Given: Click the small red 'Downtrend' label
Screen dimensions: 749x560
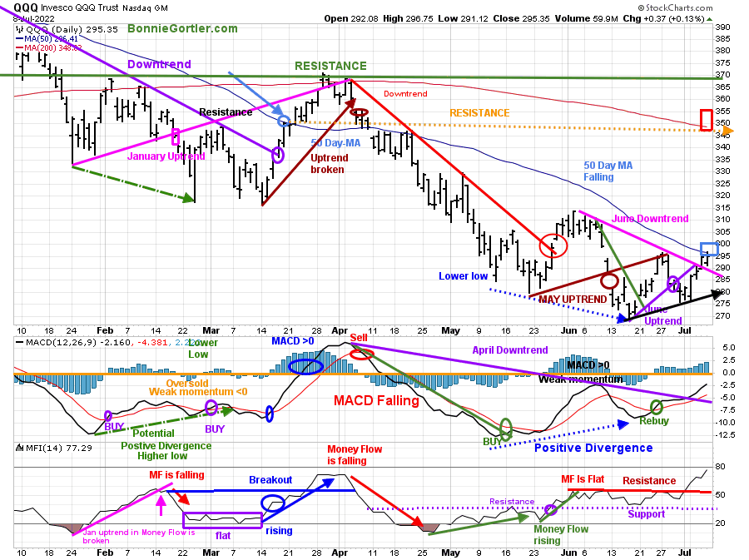Looking at the screenshot, I should (405, 93).
